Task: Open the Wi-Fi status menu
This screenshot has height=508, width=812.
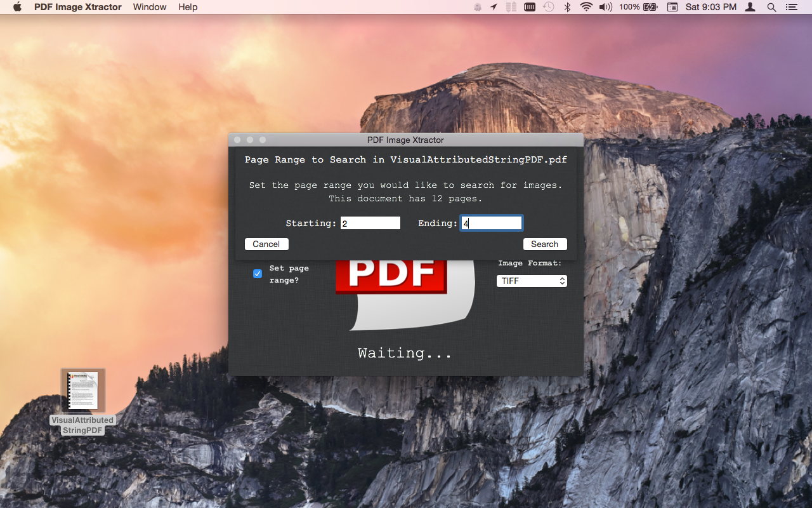Action: (586, 7)
